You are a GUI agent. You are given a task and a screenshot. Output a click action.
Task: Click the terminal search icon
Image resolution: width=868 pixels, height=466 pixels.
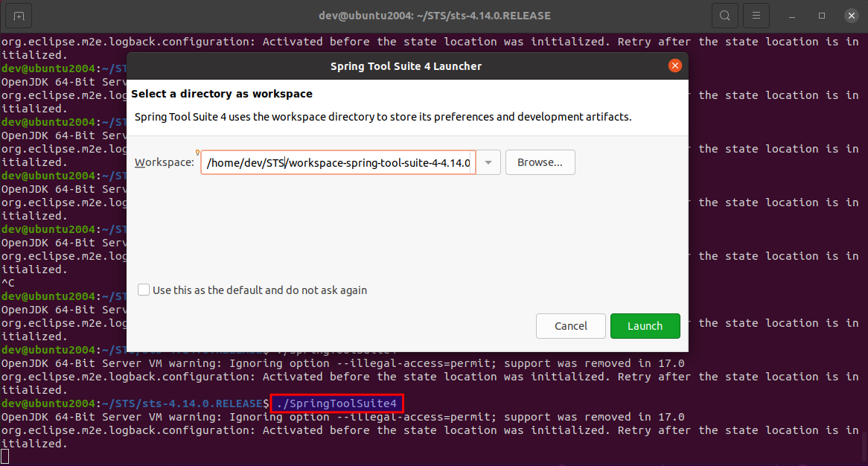coord(724,16)
